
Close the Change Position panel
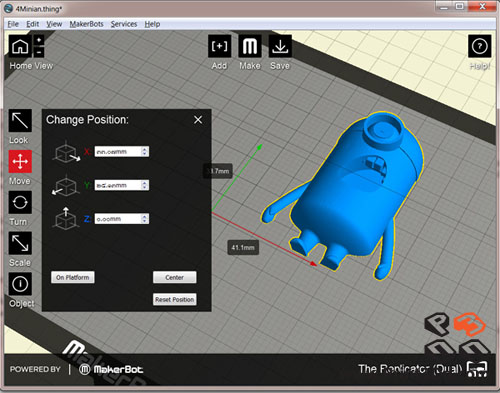click(x=198, y=120)
